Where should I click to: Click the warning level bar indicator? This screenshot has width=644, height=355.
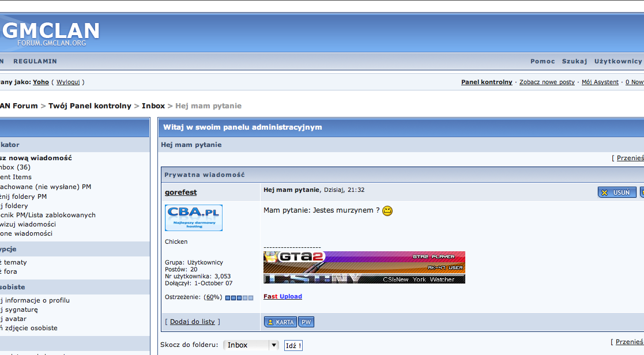click(239, 297)
